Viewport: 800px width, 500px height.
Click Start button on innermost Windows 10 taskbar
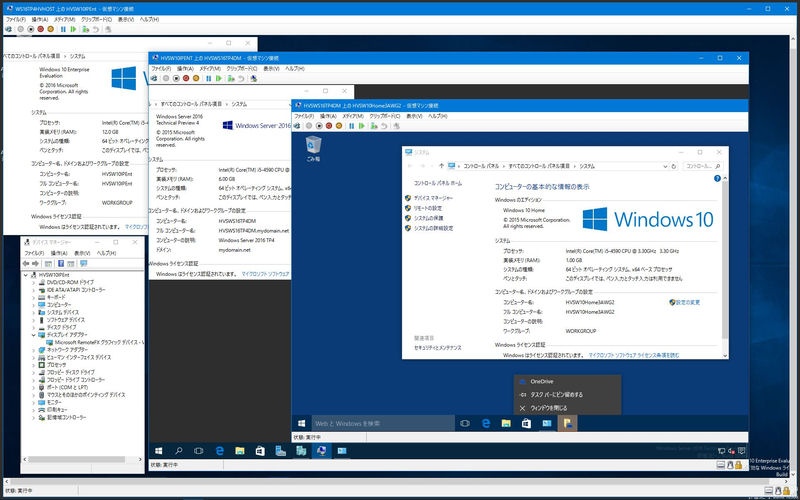tap(302, 423)
